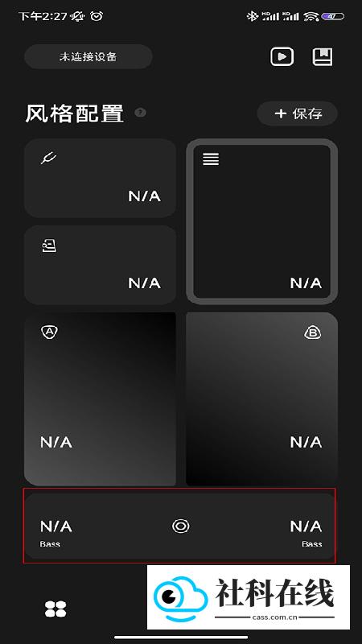Open the pedal effect icon card
The height and width of the screenshot is (644, 362).
[x=101, y=265]
